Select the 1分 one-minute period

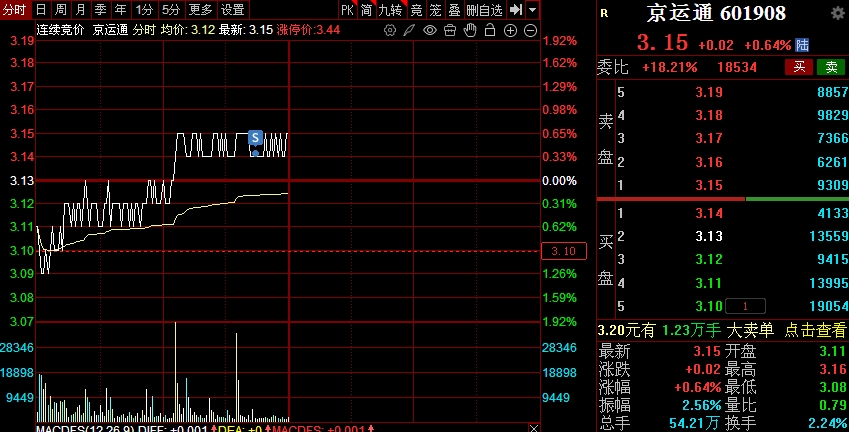tap(144, 10)
